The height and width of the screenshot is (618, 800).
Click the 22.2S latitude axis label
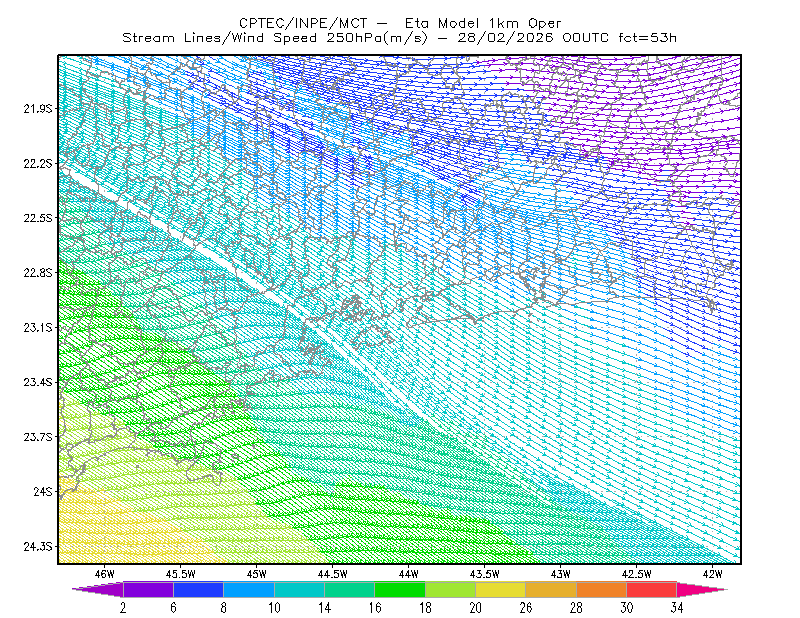point(38,163)
